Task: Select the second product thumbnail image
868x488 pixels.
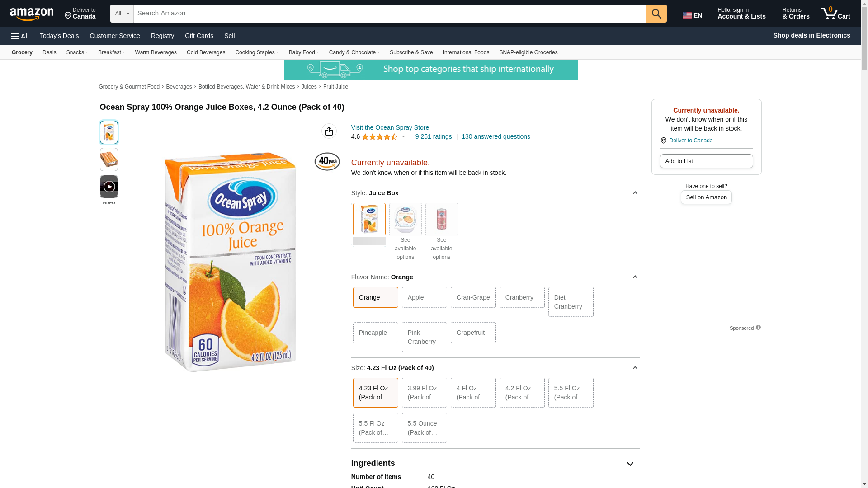Action: (x=108, y=160)
